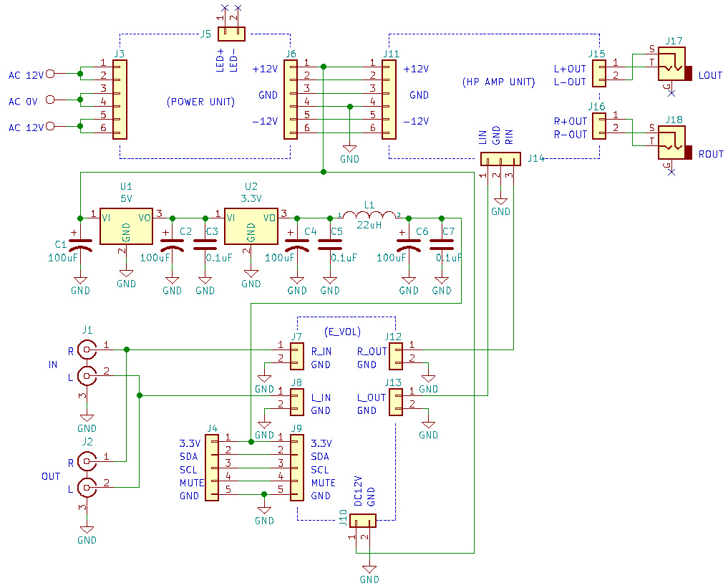Screen dimensions: 728x588
Task: Click the (POWER UNIT) text label
Action: coord(200,102)
